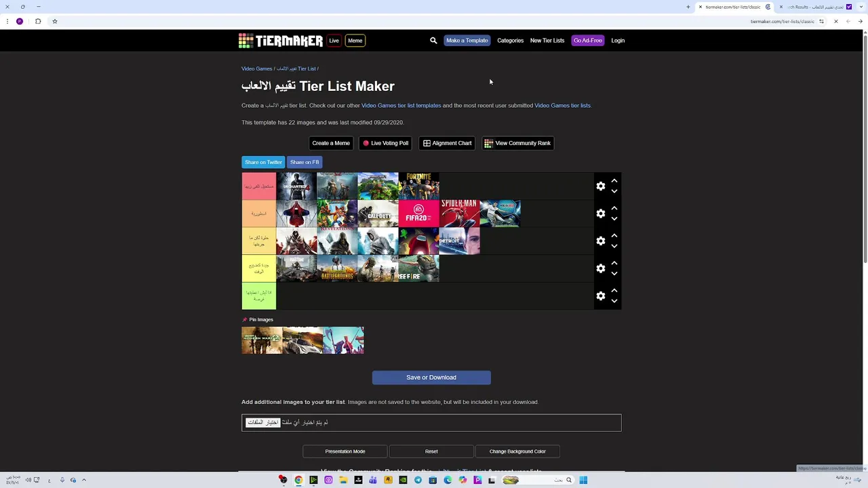This screenshot has height=488, width=868.
Task: Click Create a Meme button
Action: click(x=331, y=143)
